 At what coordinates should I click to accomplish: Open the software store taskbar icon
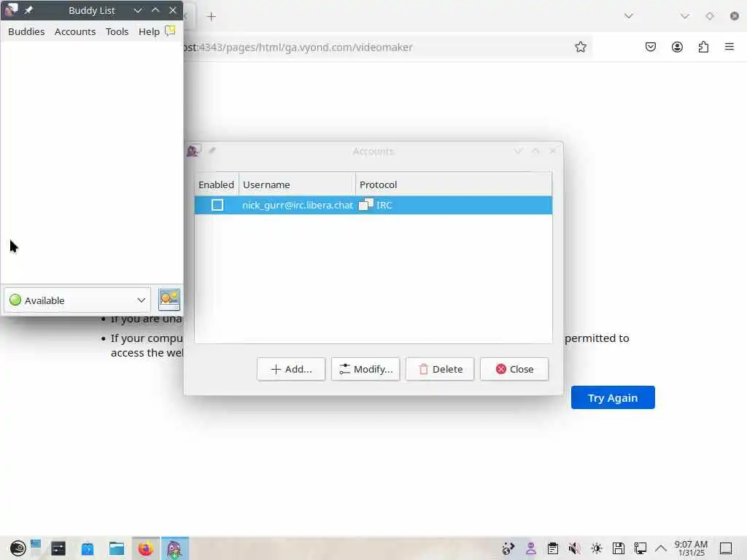pos(88,548)
